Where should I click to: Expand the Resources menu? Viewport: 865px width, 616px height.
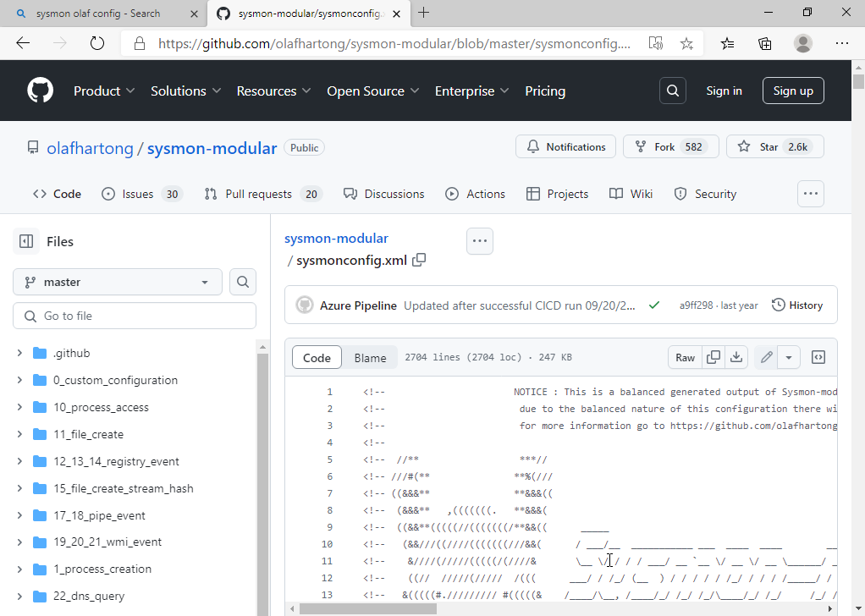[x=273, y=91]
